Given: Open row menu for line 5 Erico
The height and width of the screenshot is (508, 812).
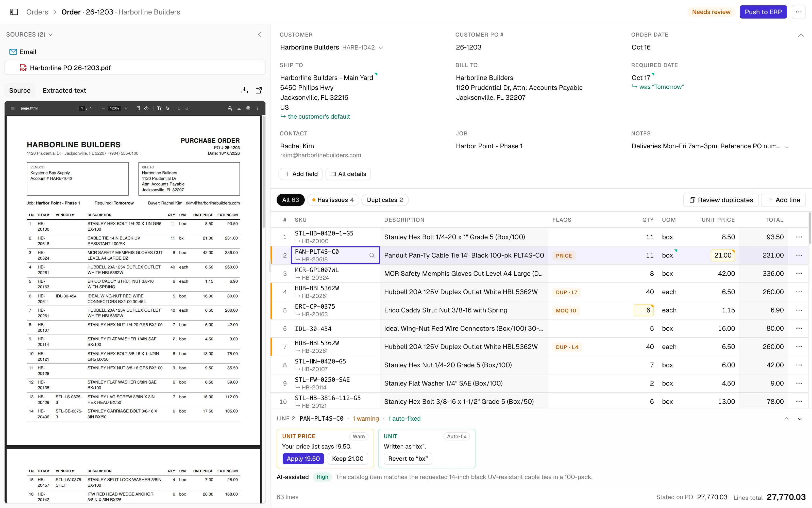Looking at the screenshot, I should click(799, 310).
